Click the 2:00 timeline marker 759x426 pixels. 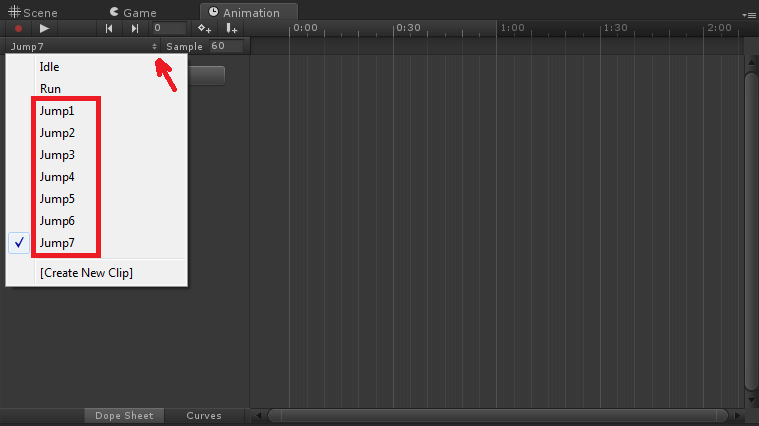click(719, 28)
